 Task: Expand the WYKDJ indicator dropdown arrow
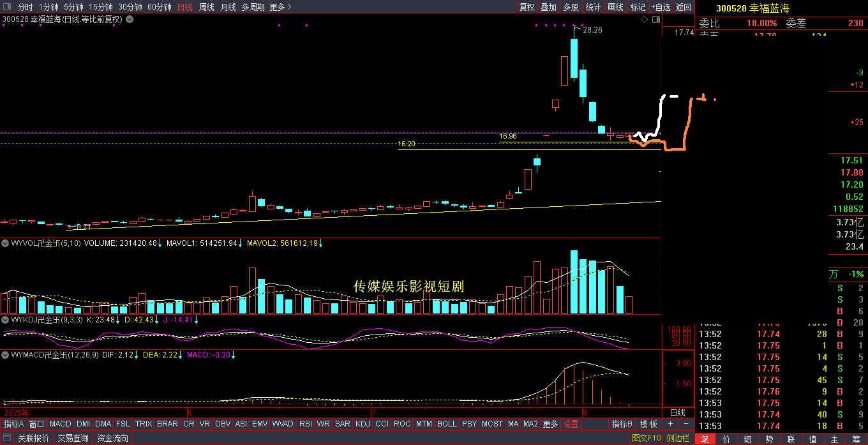click(x=4, y=319)
